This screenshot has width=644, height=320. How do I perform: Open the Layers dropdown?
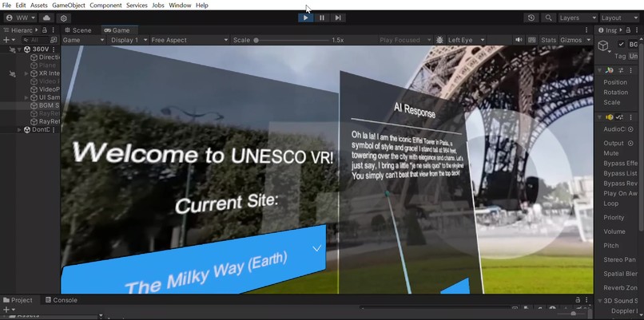click(578, 18)
